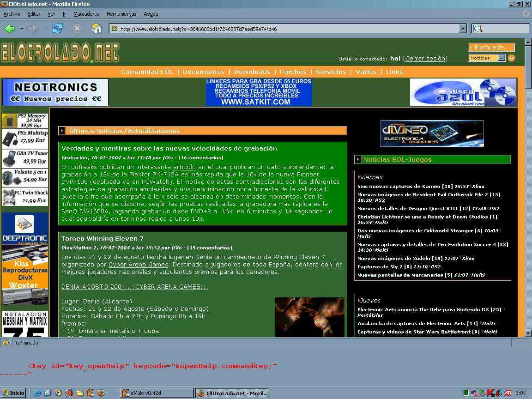Image resolution: width=532 pixels, height=399 pixels.
Task: Click the Disco Azul banner ad
Action: pos(463,92)
